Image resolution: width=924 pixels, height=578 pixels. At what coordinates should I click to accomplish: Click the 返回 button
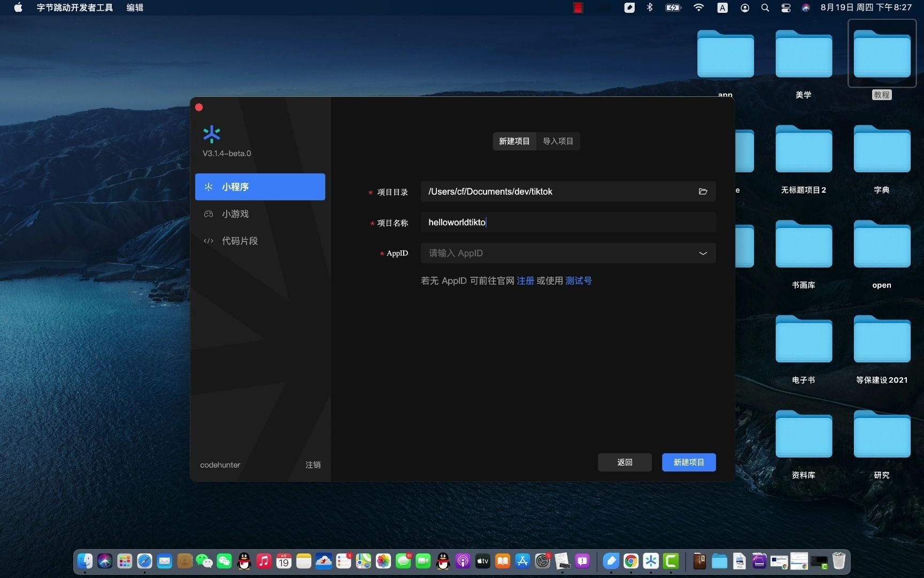[x=625, y=462]
